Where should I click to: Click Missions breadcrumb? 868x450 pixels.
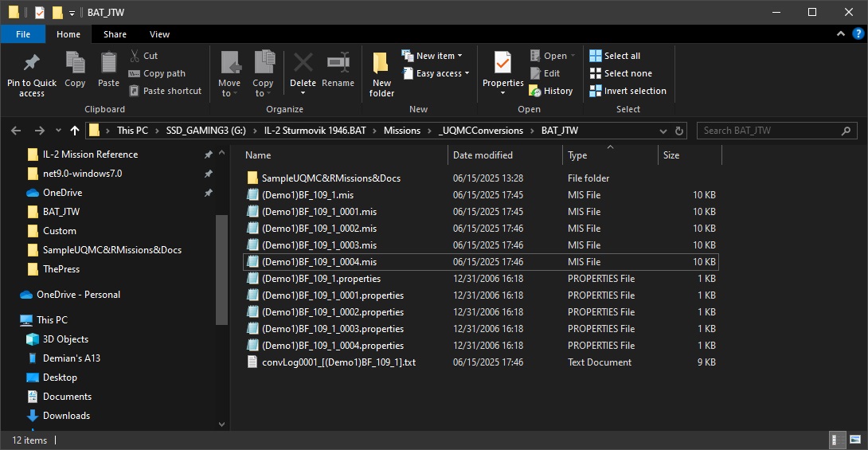(402, 131)
